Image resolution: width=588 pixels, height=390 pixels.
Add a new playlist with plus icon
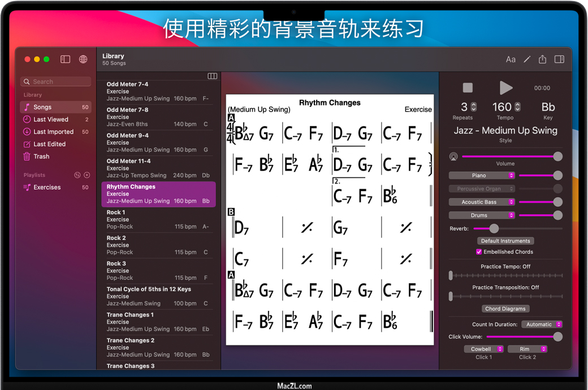point(87,175)
